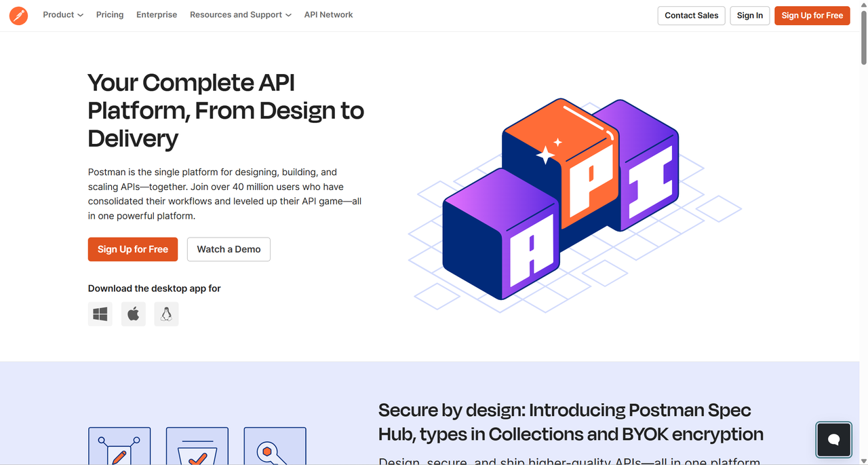Click Contact Sales button
This screenshot has width=868, height=465.
[x=692, y=16]
